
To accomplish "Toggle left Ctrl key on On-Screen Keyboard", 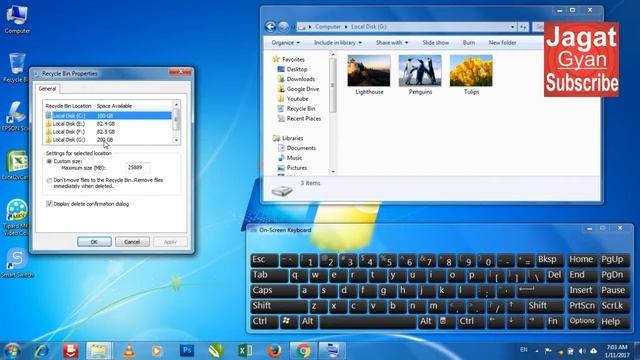I will coord(264,321).
